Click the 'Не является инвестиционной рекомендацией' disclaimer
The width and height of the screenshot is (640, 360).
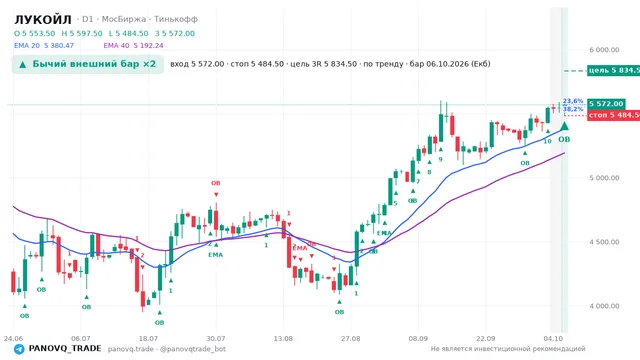508,349
